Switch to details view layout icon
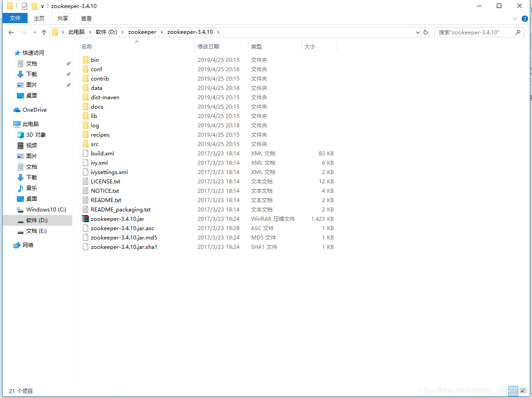The height and width of the screenshot is (398, 532). click(x=513, y=391)
